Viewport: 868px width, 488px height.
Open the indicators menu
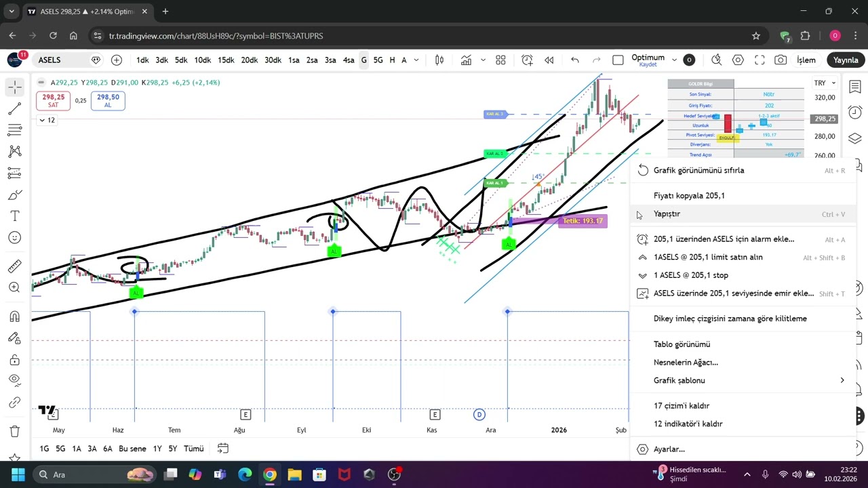(x=467, y=60)
